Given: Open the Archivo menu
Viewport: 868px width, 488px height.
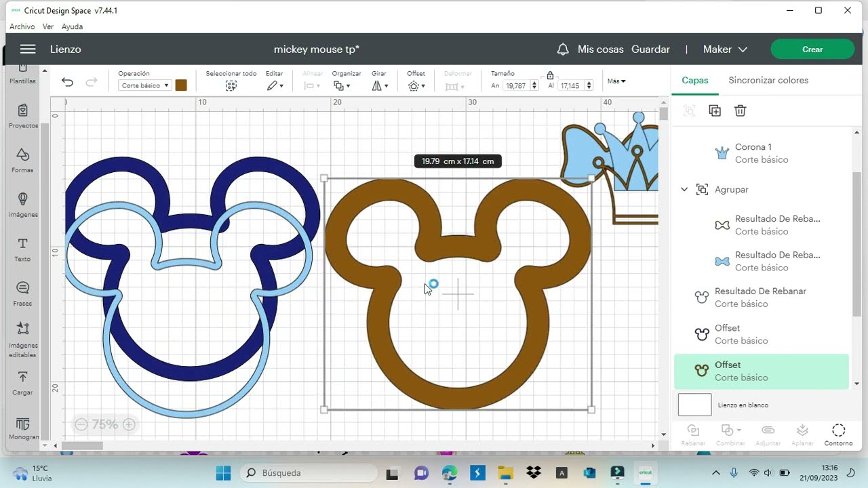Looking at the screenshot, I should [22, 26].
